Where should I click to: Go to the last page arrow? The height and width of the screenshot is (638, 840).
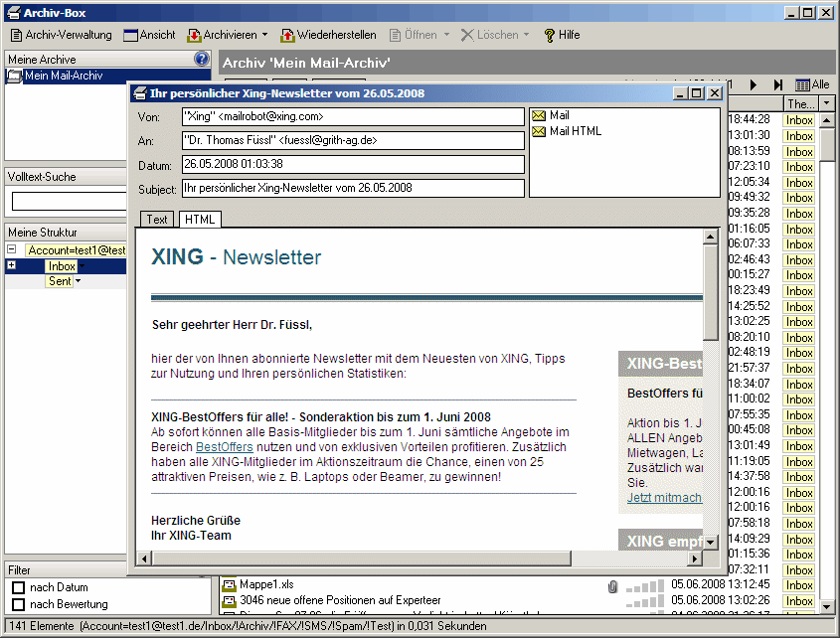[x=777, y=85]
